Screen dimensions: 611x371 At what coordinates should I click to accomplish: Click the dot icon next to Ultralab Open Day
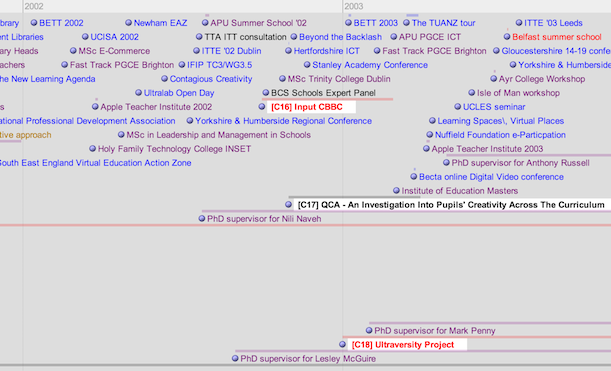click(138, 93)
